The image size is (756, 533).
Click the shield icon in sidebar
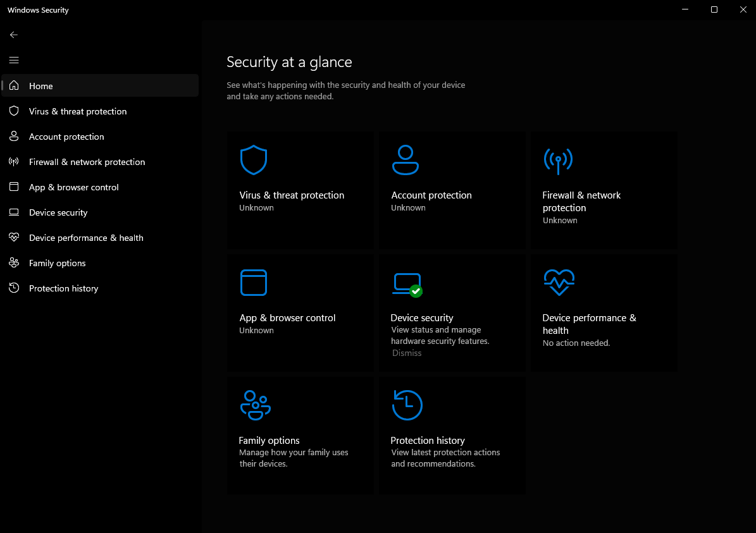[x=14, y=111]
